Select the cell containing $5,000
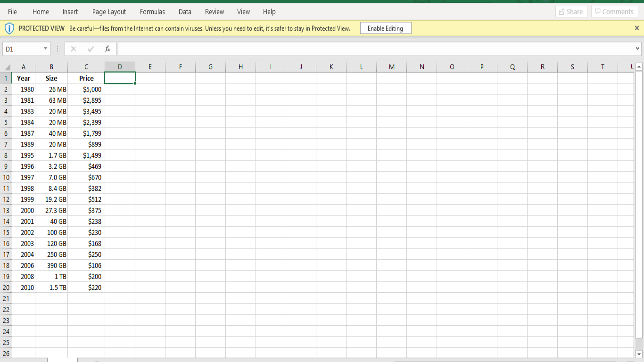The image size is (644, 362). tap(86, 89)
